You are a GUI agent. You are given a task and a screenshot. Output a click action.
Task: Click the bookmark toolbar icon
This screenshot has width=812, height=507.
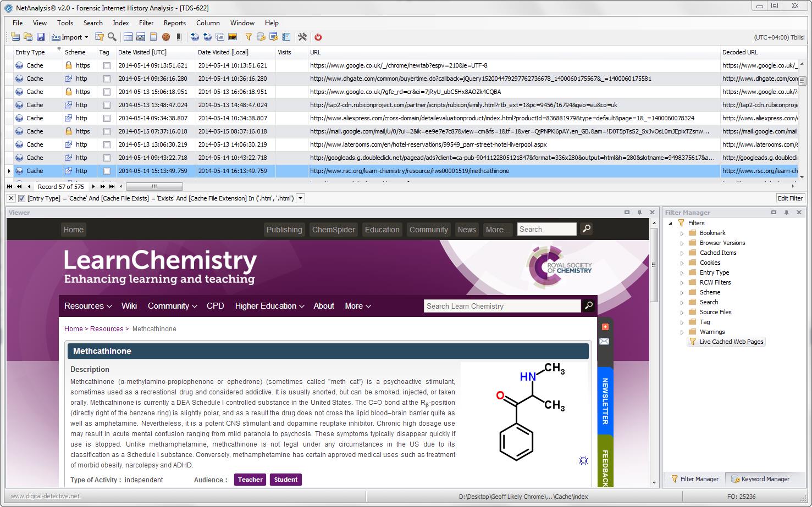[179, 37]
